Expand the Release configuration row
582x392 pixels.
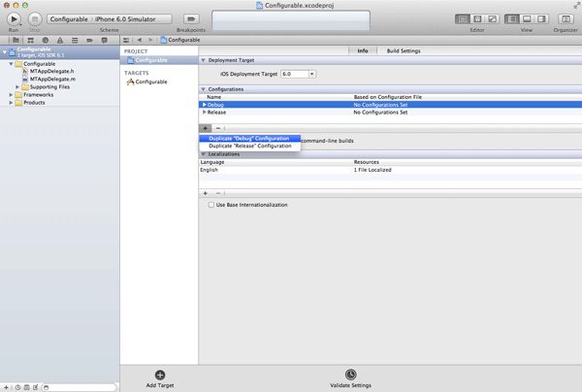204,113
